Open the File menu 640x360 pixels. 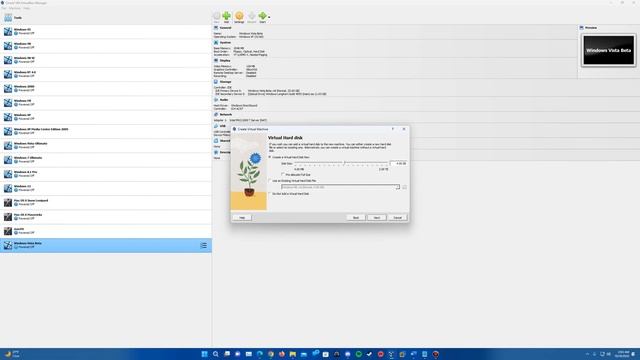4,8
